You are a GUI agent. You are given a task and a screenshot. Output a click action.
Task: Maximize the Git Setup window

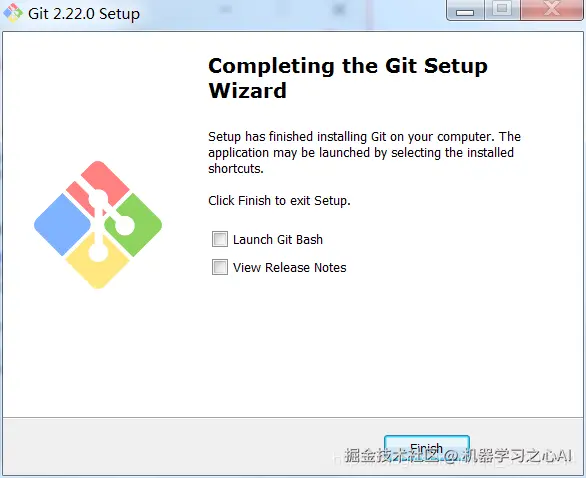tap(502, 10)
